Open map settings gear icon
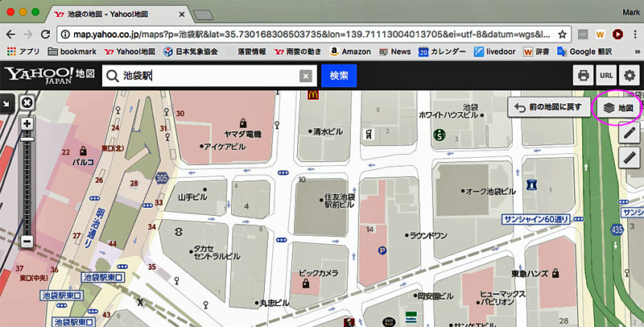The height and width of the screenshot is (327, 644). point(630,76)
